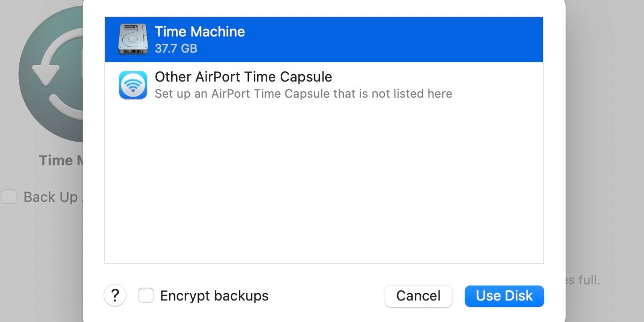This screenshot has width=644, height=322.
Task: Click the Use Disk blue confirmation button
Action: [x=503, y=296]
